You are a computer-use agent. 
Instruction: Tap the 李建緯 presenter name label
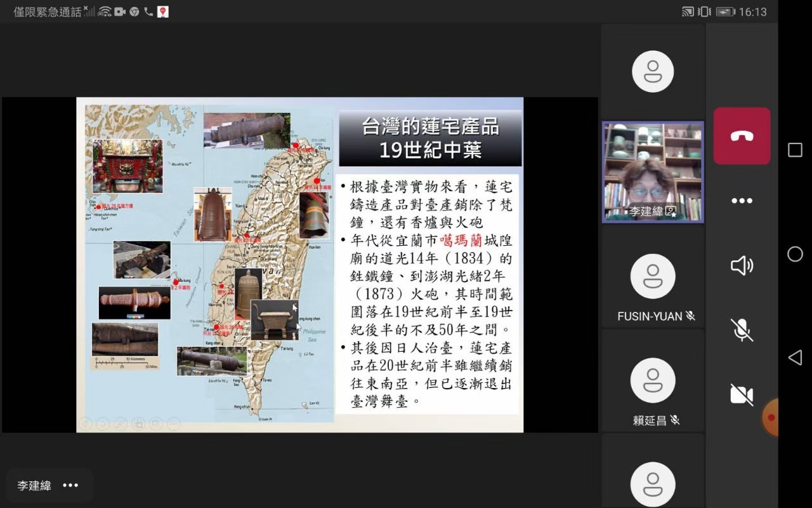(x=34, y=486)
